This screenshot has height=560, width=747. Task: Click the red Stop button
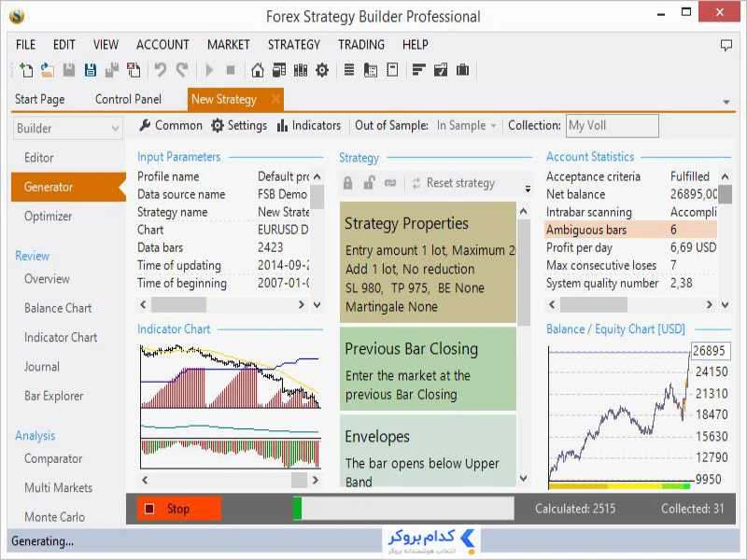(x=179, y=509)
